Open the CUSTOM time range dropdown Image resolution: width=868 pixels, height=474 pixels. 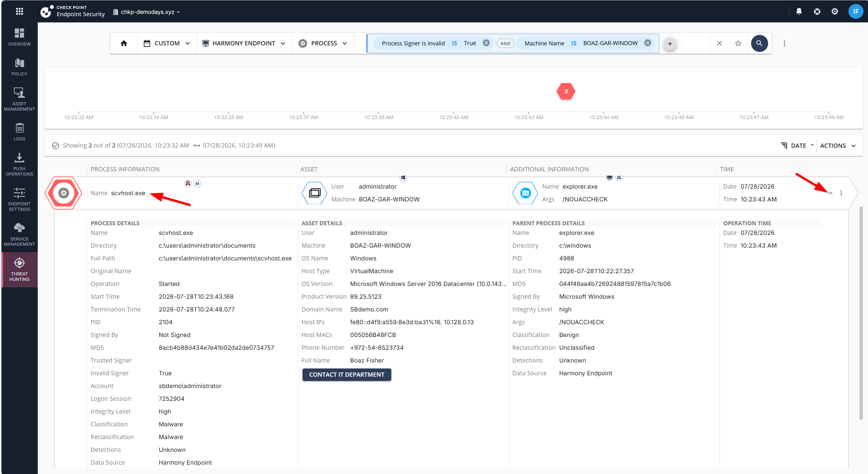pos(167,43)
